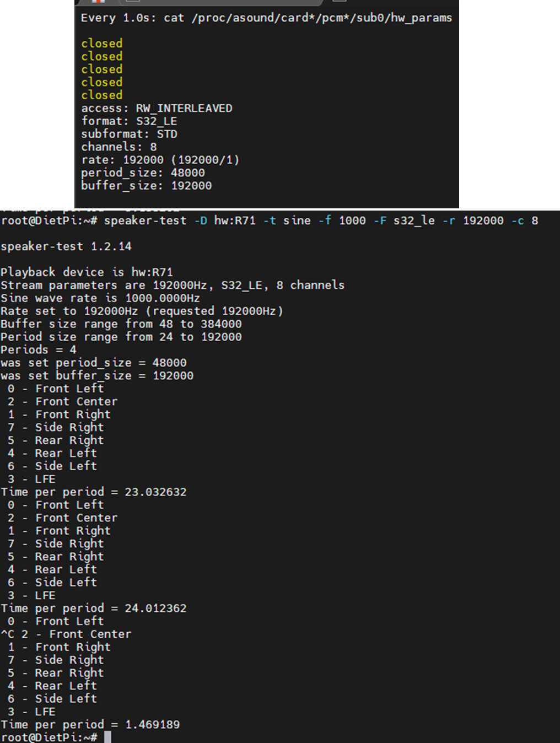Image resolution: width=560 pixels, height=743 pixels.
Task: Click 'Time per period = 1.469189' line
Action: pyautogui.click(x=90, y=724)
